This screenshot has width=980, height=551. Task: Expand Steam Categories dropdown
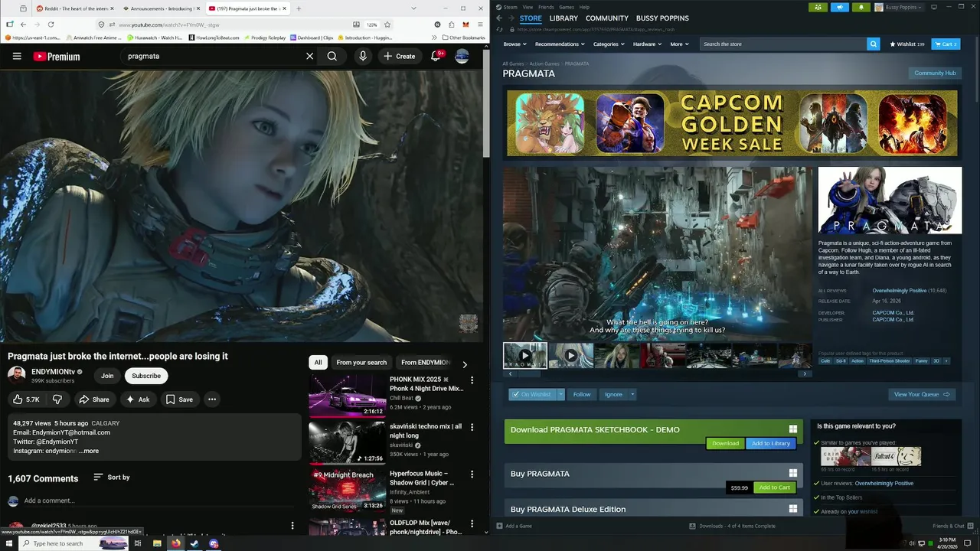(x=608, y=44)
